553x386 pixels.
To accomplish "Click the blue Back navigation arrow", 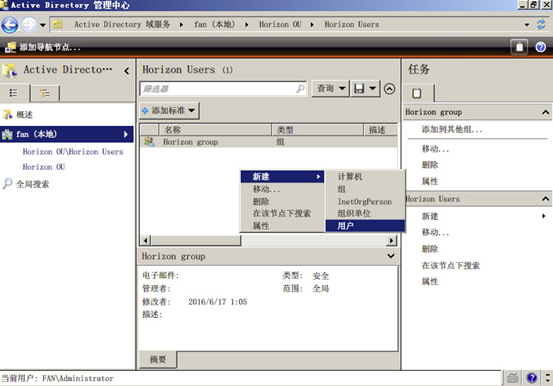I will tap(10, 25).
